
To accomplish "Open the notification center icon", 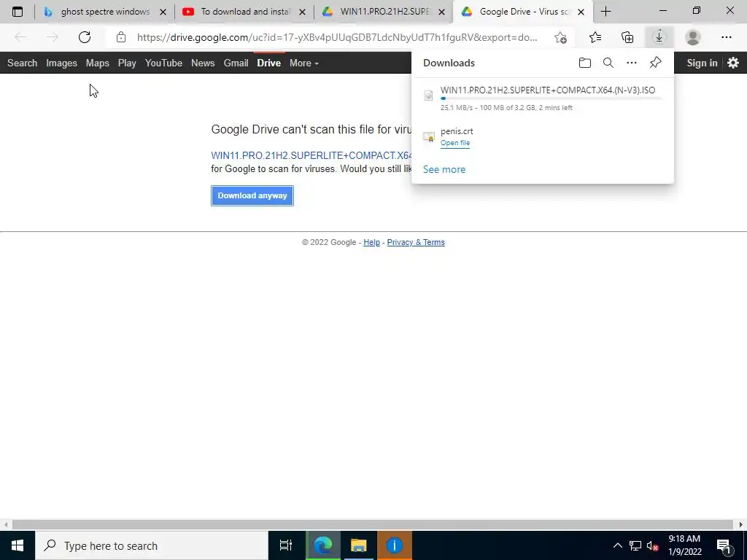I will 724,545.
